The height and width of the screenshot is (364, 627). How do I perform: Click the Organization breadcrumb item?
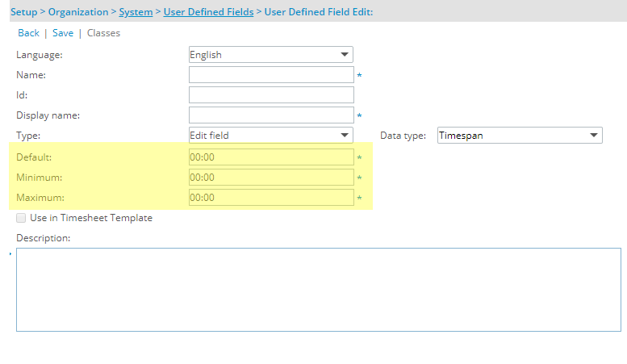click(78, 12)
